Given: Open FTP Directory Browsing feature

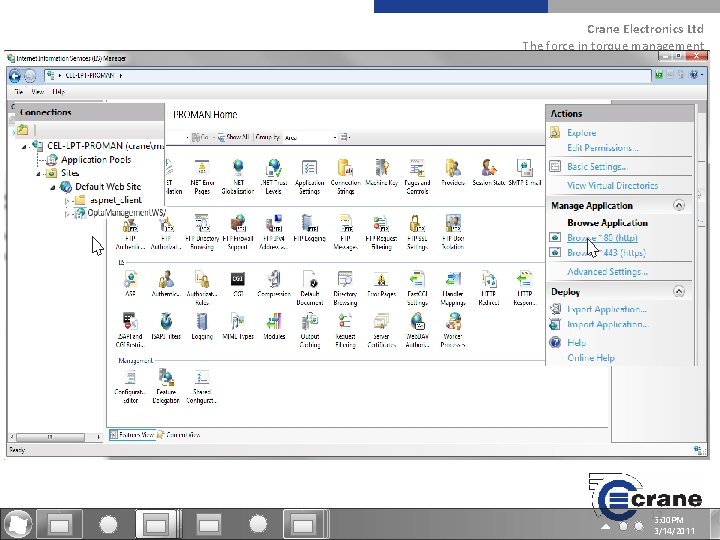Looking at the screenshot, I should (x=202, y=232).
